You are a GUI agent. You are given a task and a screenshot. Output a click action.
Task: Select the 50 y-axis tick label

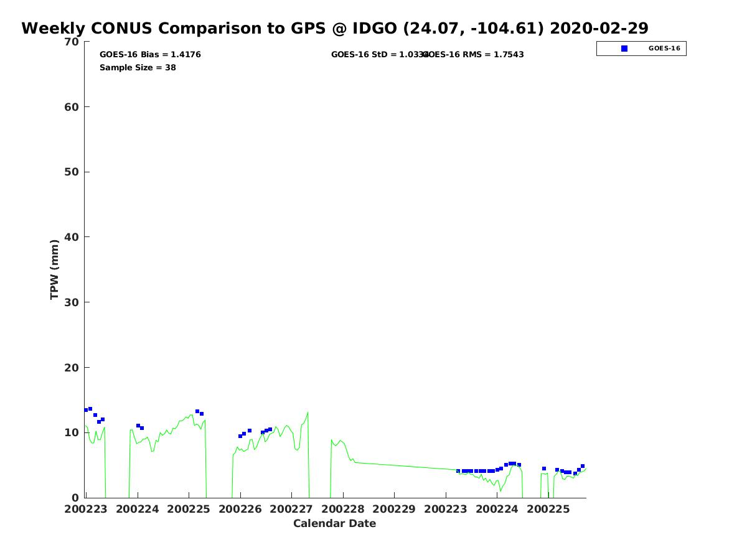point(72,172)
